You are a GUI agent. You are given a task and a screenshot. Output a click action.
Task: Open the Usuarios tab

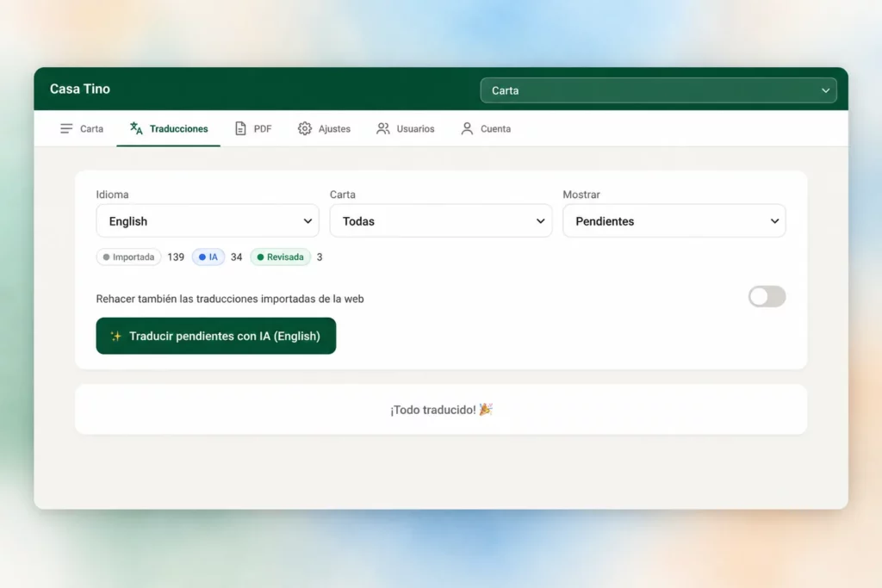406,129
